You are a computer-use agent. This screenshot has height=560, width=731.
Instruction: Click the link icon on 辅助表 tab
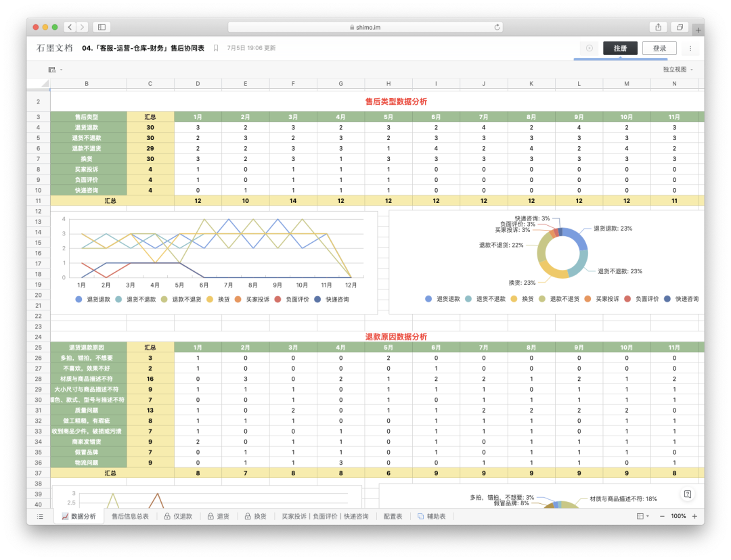click(420, 516)
